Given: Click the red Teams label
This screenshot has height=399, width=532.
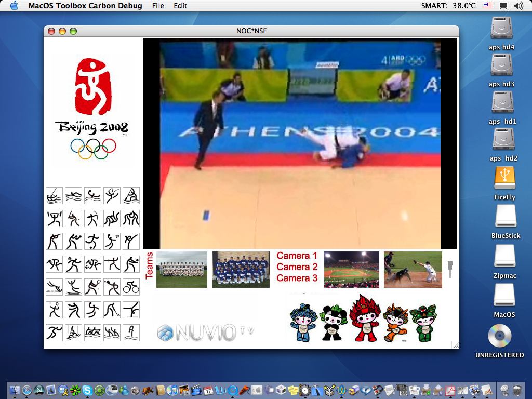Looking at the screenshot, I should (149, 265).
